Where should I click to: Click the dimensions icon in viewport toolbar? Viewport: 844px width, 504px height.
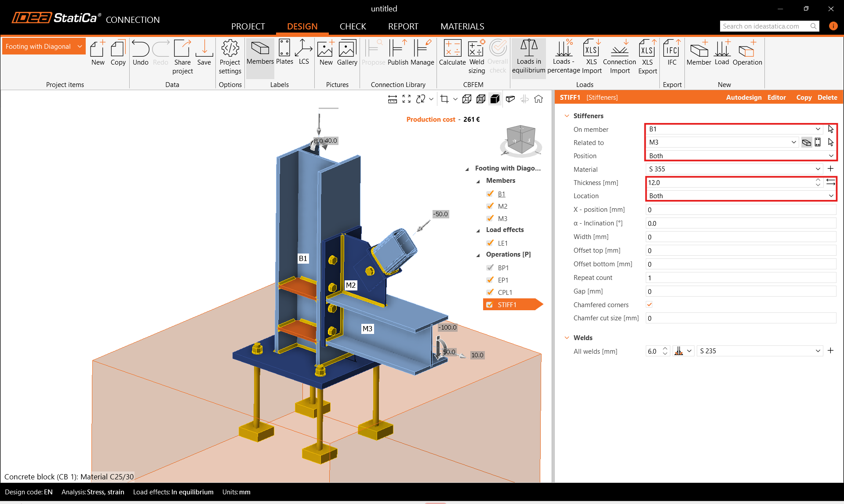coord(393,99)
